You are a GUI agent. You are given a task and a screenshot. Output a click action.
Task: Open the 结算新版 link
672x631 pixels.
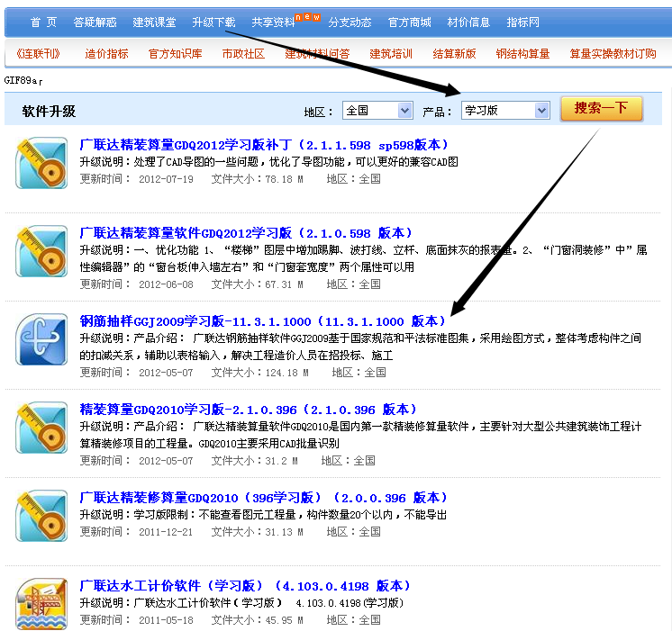(454, 54)
